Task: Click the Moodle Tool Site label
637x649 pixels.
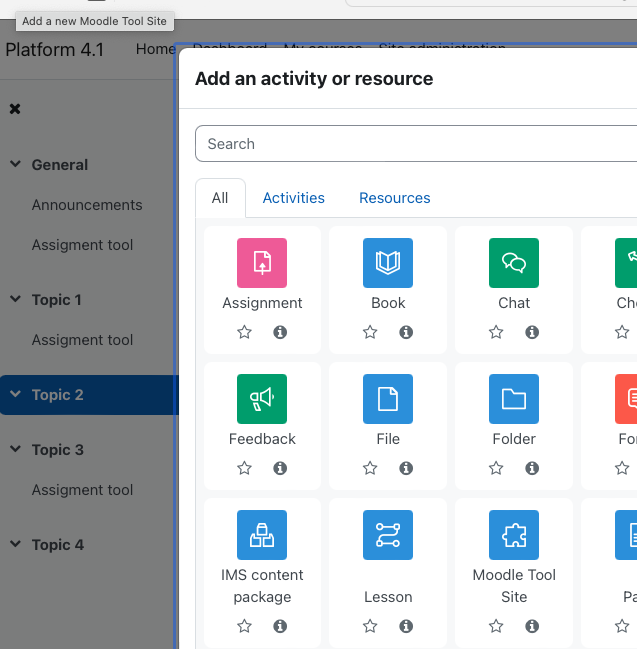Action: [x=514, y=586]
